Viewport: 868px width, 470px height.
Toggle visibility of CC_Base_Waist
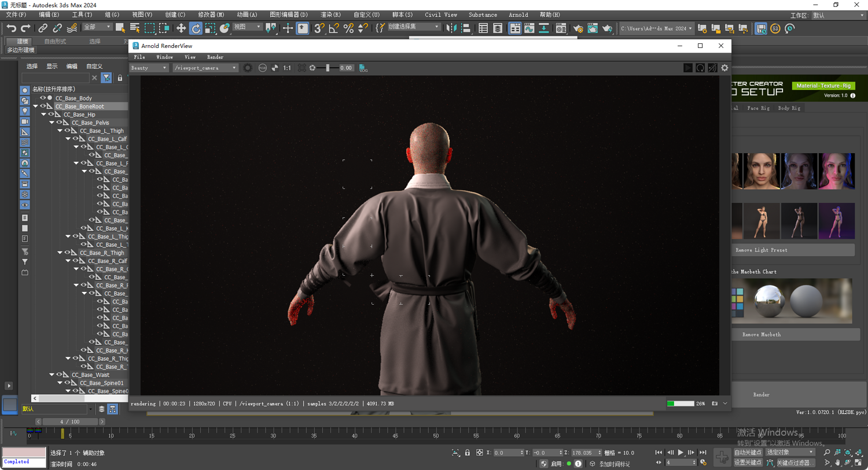point(59,375)
